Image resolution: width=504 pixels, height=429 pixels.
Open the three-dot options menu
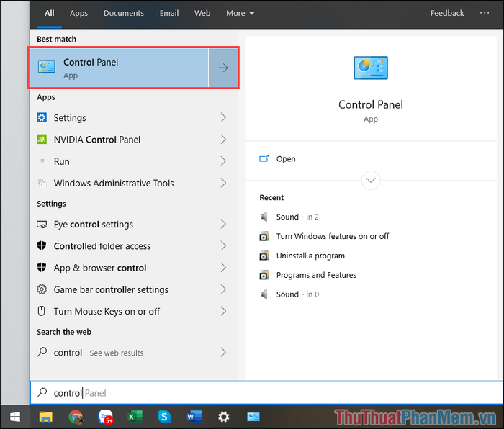[x=485, y=13]
